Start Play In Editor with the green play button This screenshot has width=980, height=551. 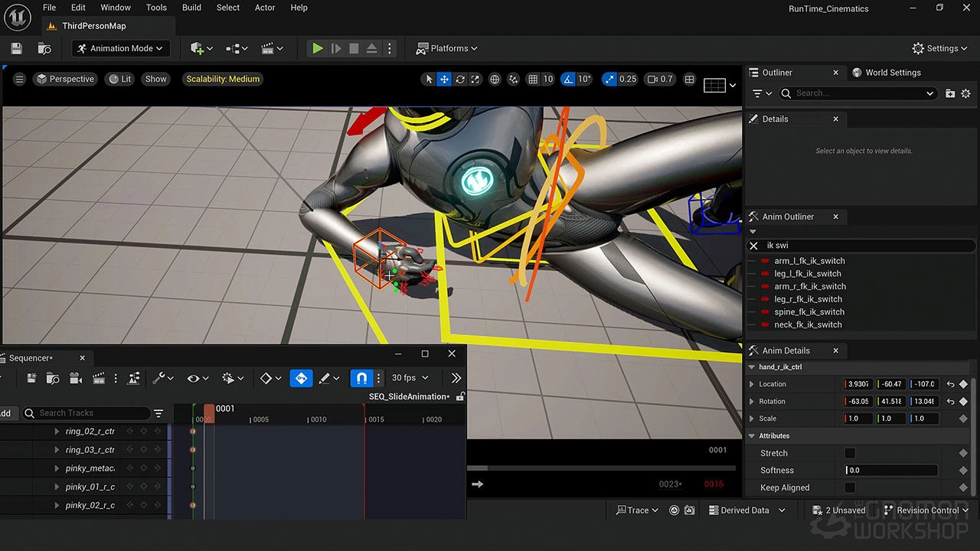[318, 47]
